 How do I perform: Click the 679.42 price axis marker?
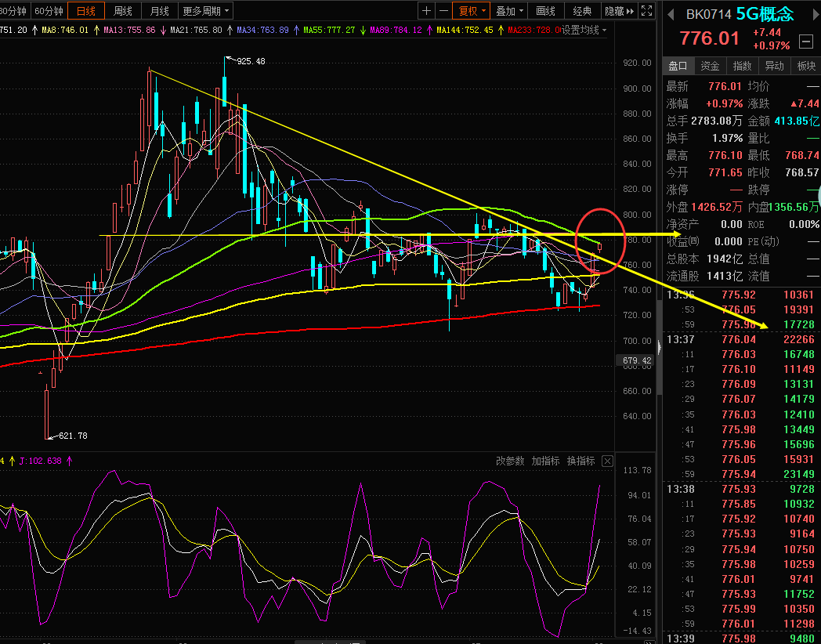click(637, 360)
